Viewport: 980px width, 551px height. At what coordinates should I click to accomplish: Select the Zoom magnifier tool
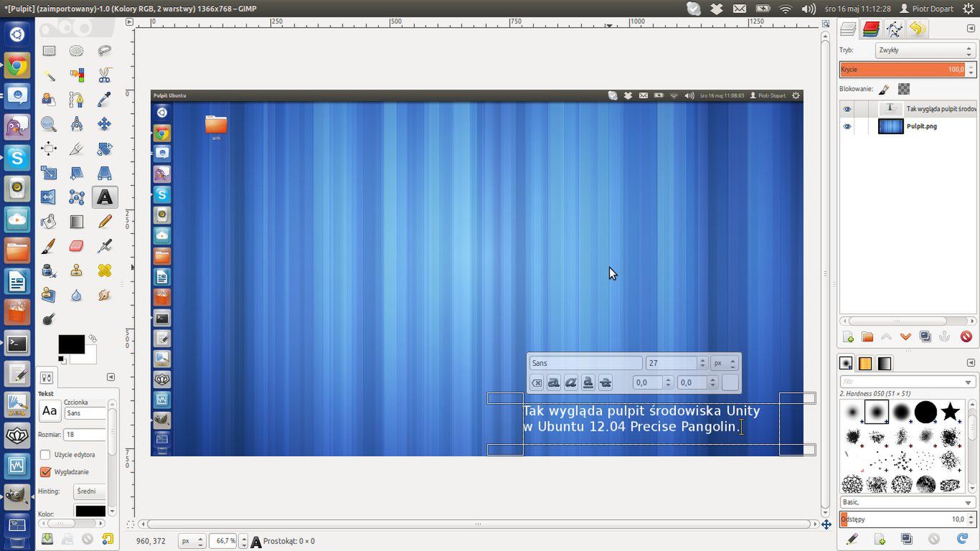tap(49, 124)
